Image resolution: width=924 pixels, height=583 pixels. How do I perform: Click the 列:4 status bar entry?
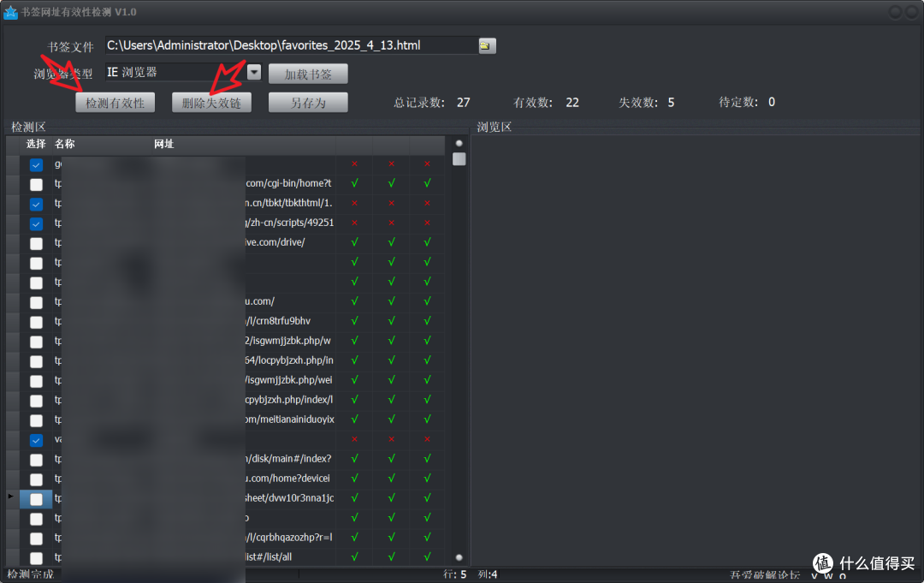pyautogui.click(x=488, y=574)
